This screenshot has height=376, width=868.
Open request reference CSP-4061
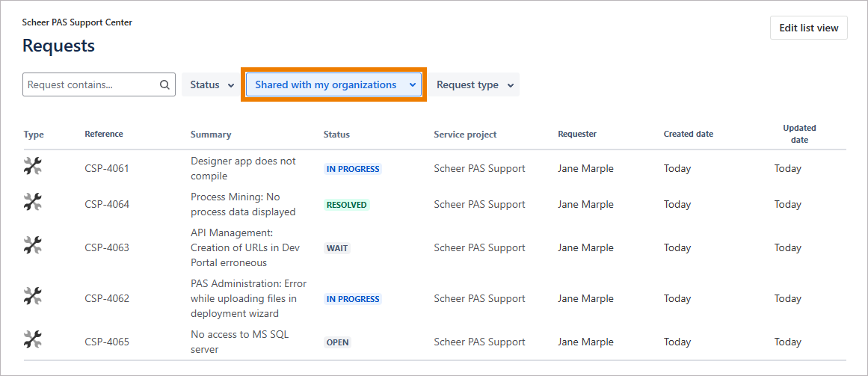[107, 169]
